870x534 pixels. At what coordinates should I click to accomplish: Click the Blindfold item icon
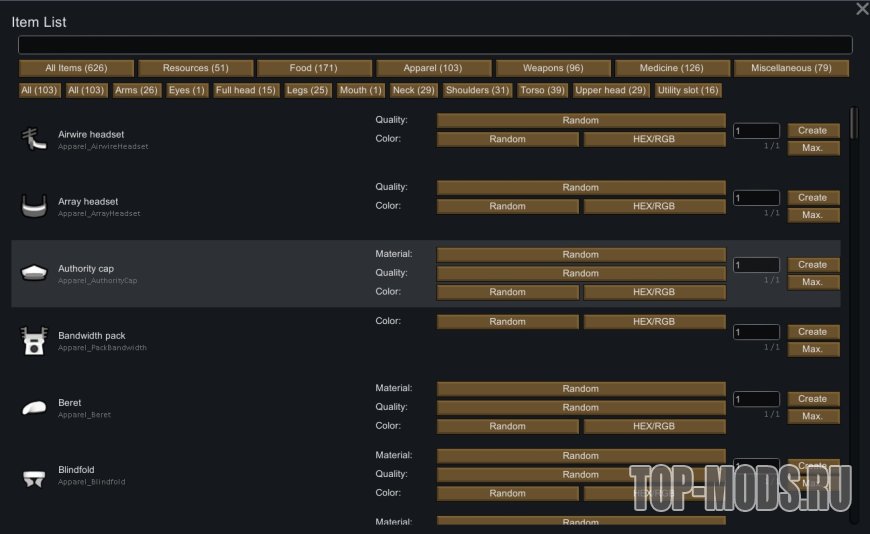pyautogui.click(x=34, y=476)
